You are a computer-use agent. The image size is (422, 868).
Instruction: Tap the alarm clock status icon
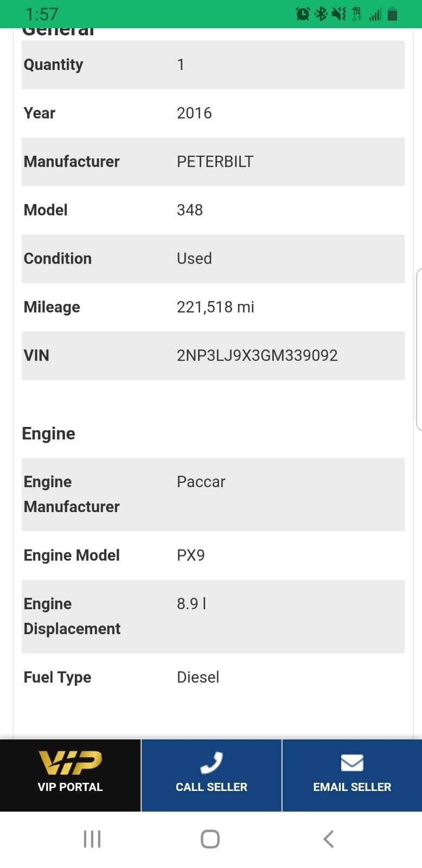(303, 14)
